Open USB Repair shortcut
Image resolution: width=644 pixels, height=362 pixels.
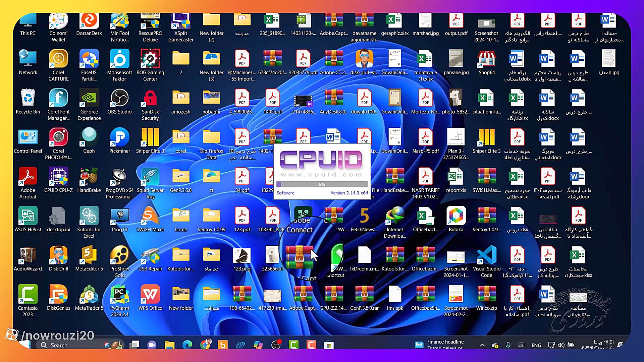point(150,258)
